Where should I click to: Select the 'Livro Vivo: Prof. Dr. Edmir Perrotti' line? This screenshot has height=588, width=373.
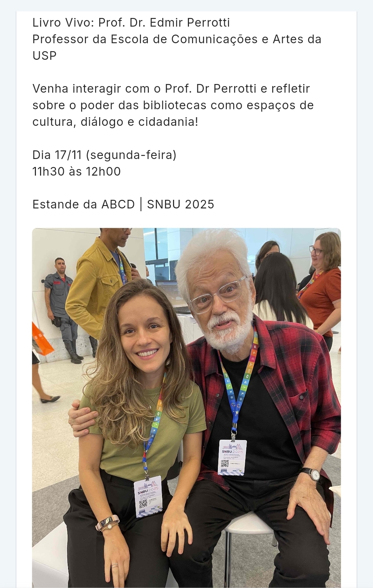pyautogui.click(x=131, y=22)
